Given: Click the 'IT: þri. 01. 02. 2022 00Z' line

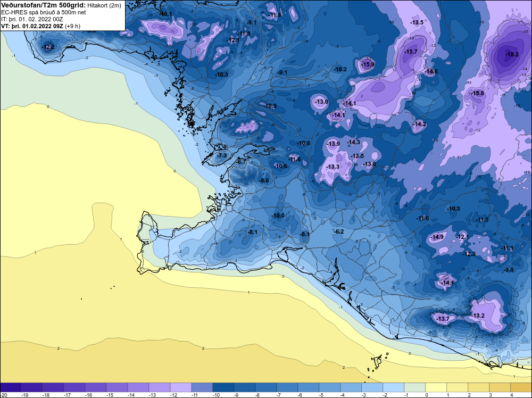Looking at the screenshot, I should [32, 19].
